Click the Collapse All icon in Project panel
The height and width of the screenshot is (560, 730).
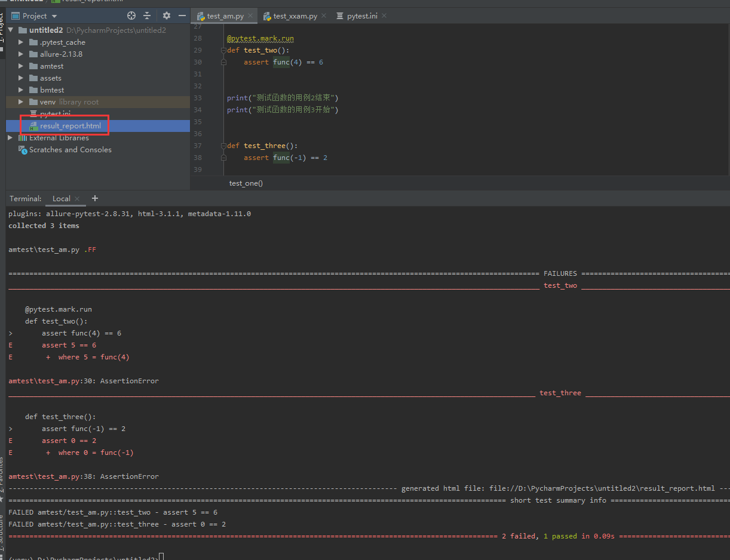147,16
